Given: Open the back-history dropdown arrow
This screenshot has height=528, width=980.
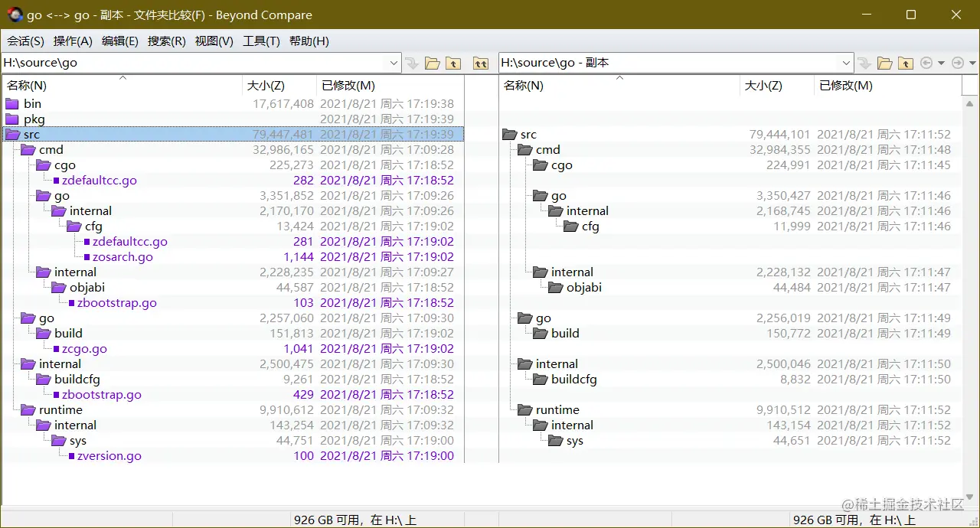Looking at the screenshot, I should 942,64.
